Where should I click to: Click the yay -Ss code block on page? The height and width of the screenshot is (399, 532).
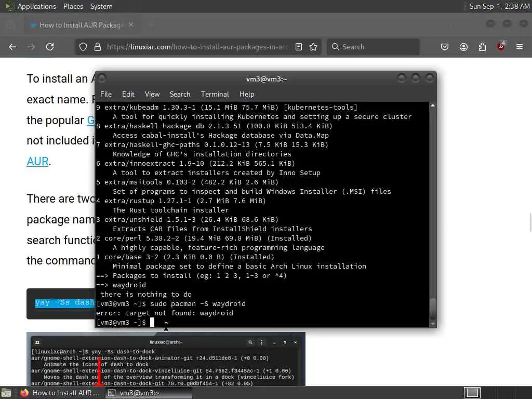pos(61,303)
